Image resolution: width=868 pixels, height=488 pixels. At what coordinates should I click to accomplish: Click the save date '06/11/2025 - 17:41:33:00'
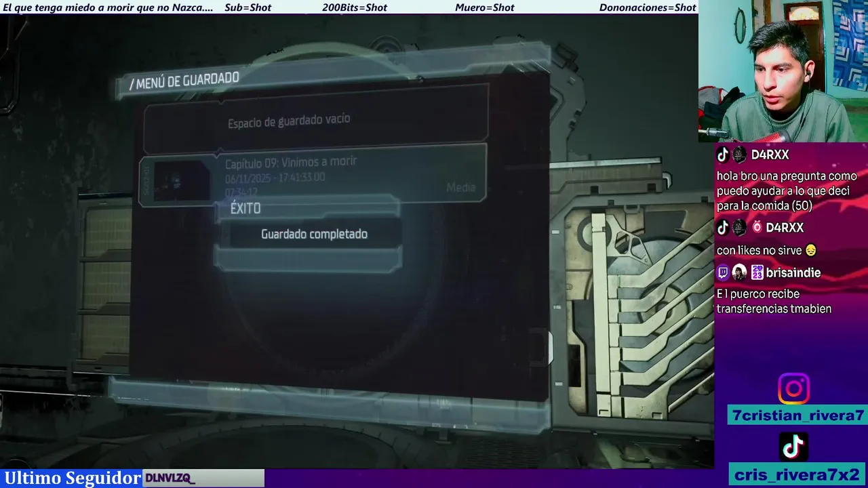coord(275,178)
